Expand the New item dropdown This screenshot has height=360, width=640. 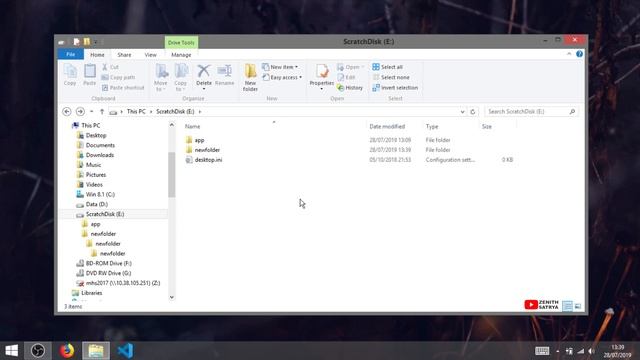280,67
